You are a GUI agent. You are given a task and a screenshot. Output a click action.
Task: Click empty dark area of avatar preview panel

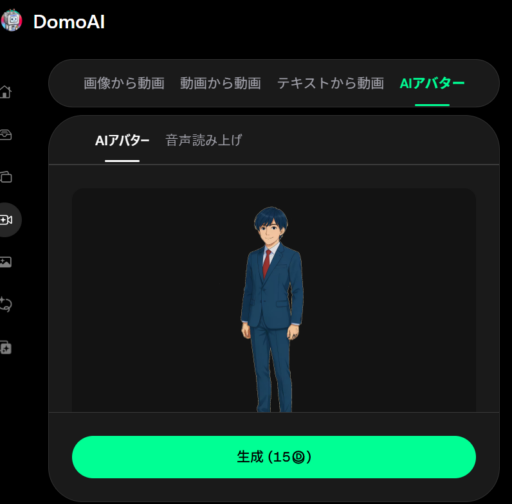point(150,300)
